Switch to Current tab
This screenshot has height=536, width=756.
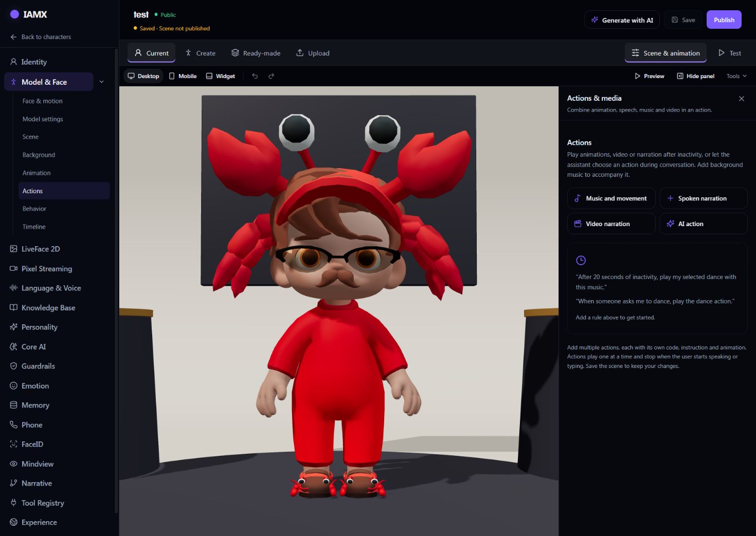point(152,53)
